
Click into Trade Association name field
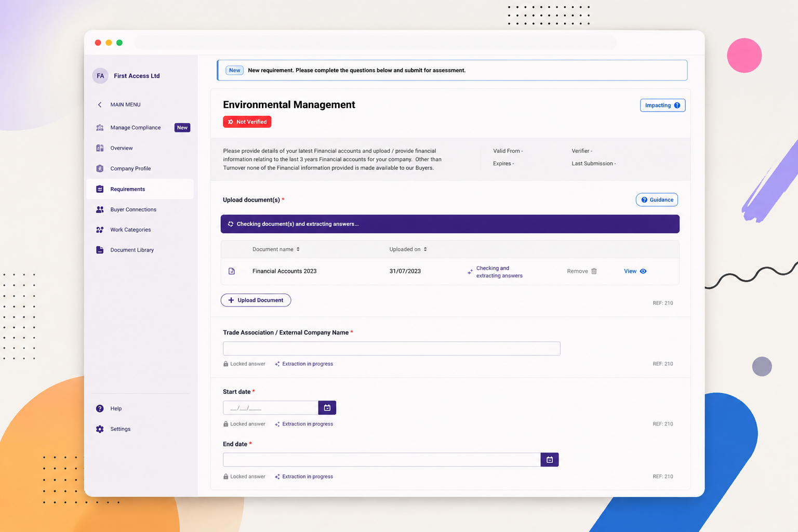(392, 349)
